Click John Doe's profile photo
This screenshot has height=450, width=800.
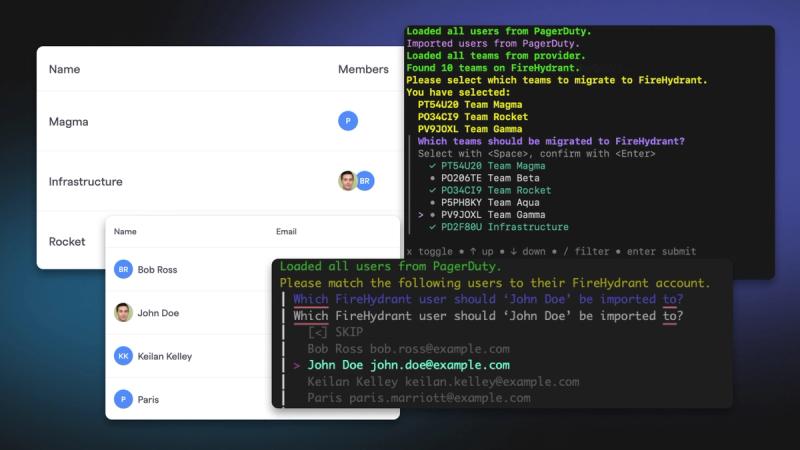tap(123, 312)
